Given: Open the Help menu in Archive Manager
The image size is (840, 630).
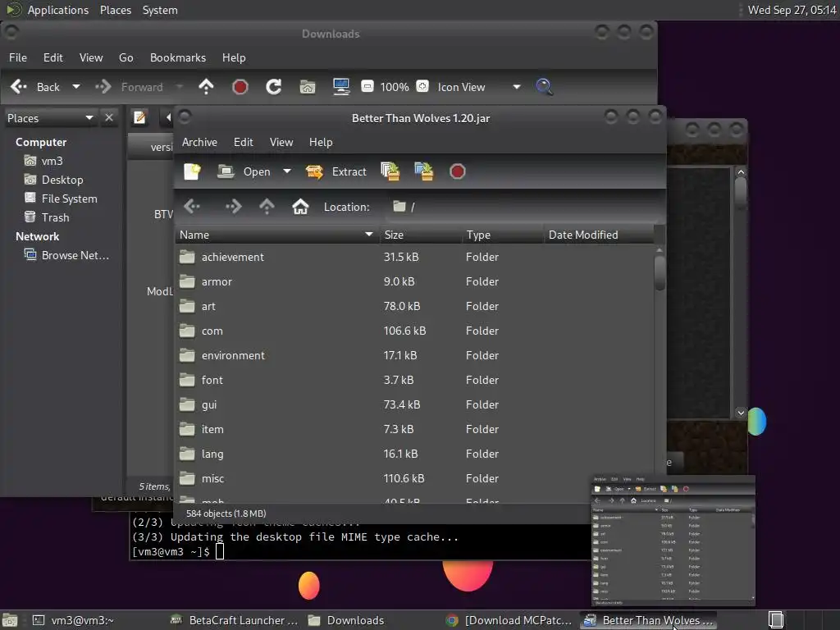Looking at the screenshot, I should point(321,142).
